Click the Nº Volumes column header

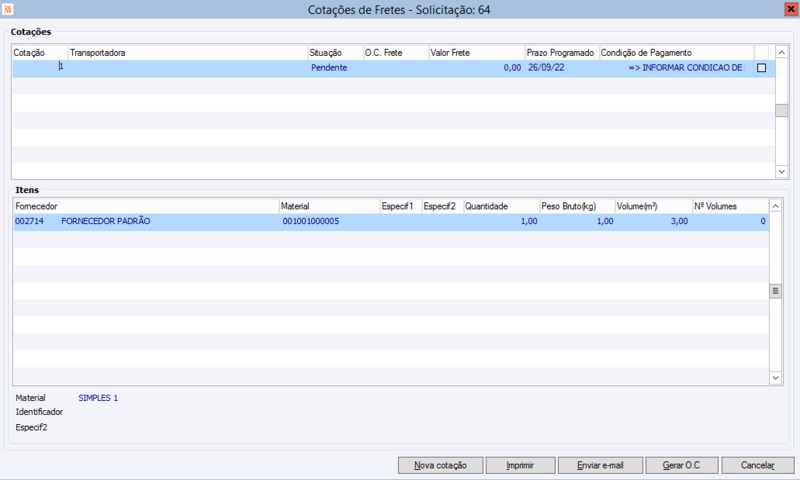(x=730, y=206)
